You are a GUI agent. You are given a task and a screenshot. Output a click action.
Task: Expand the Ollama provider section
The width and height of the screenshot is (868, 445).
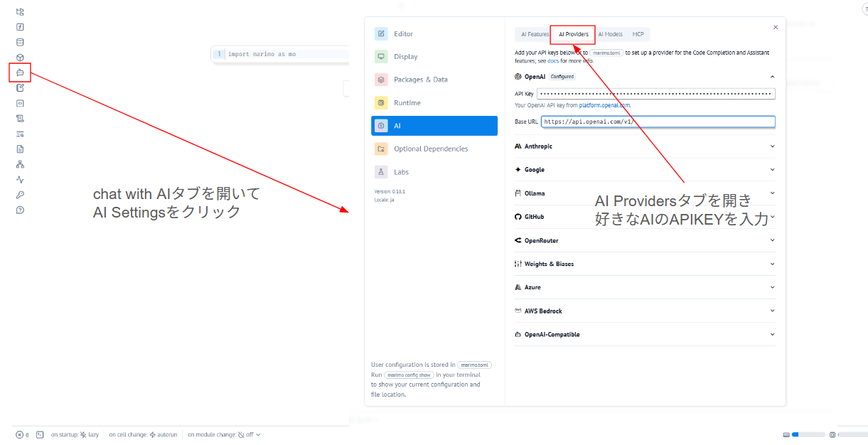coord(644,193)
